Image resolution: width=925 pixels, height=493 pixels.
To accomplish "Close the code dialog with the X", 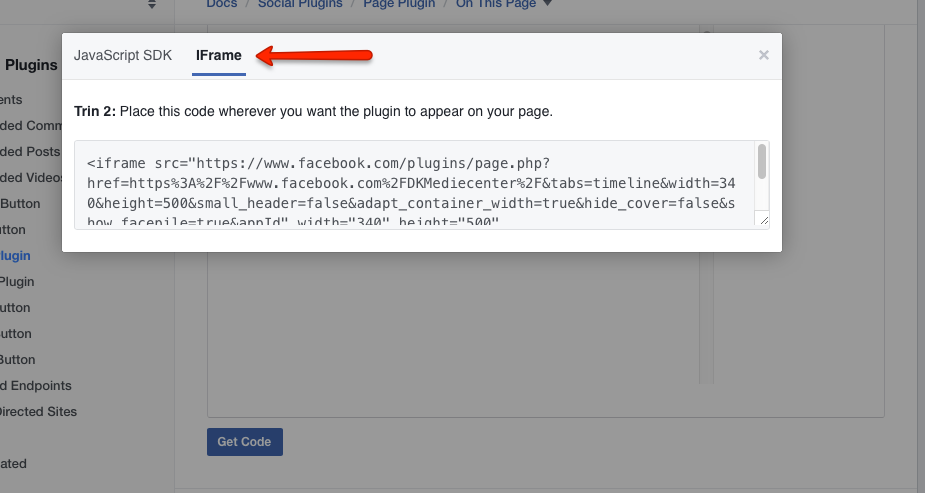I will click(x=764, y=56).
